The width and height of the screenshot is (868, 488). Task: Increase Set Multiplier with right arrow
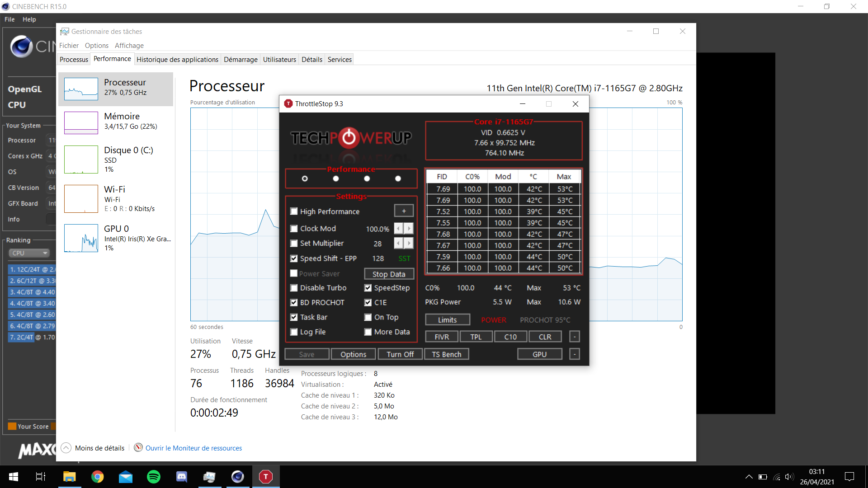(409, 244)
